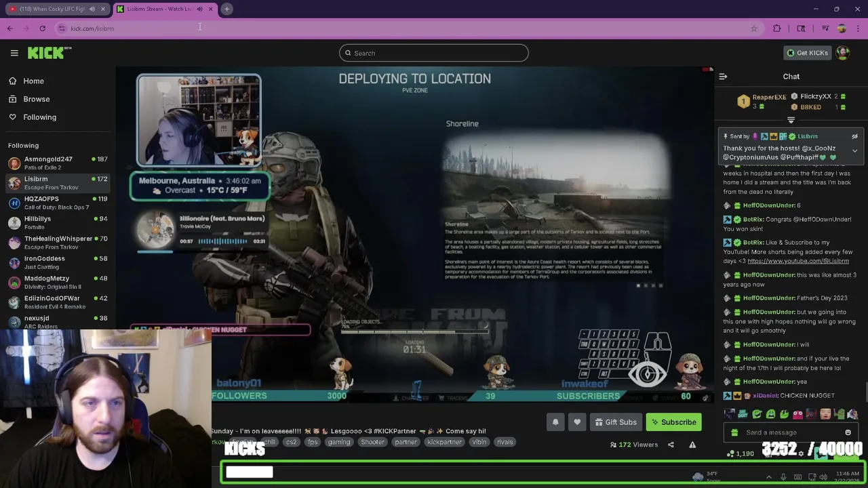
Task: Toggle stream notifications bell
Action: pos(555,422)
